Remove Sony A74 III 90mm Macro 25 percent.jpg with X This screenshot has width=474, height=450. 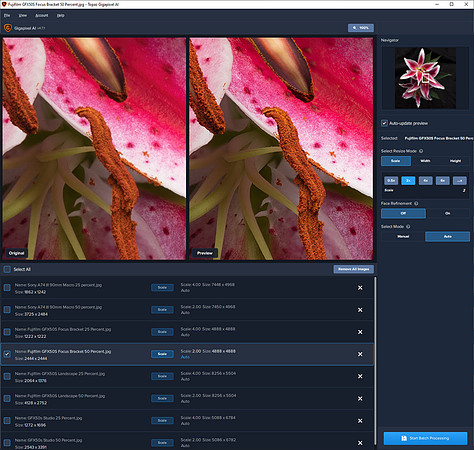coord(360,288)
